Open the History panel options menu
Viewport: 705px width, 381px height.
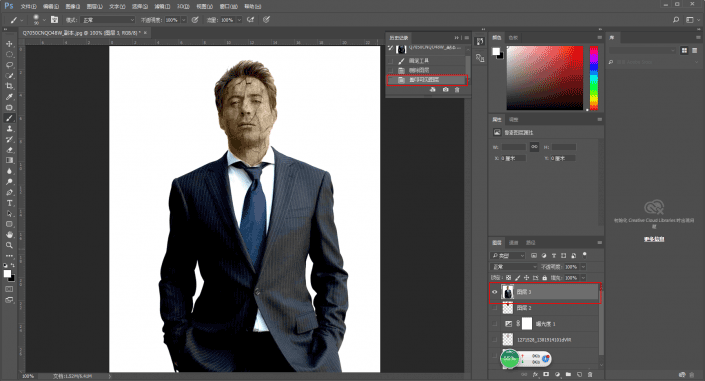(467, 38)
